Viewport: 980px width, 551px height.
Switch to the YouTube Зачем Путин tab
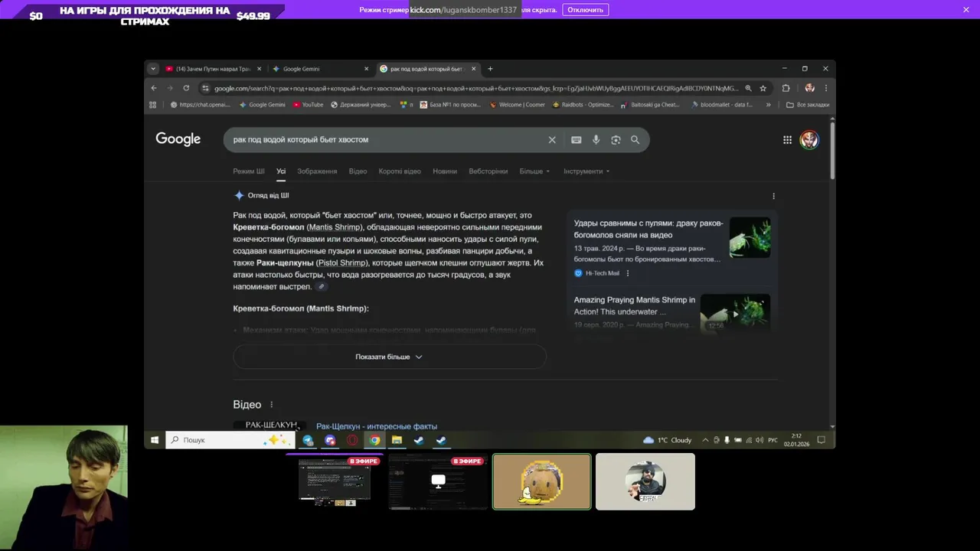pos(213,69)
